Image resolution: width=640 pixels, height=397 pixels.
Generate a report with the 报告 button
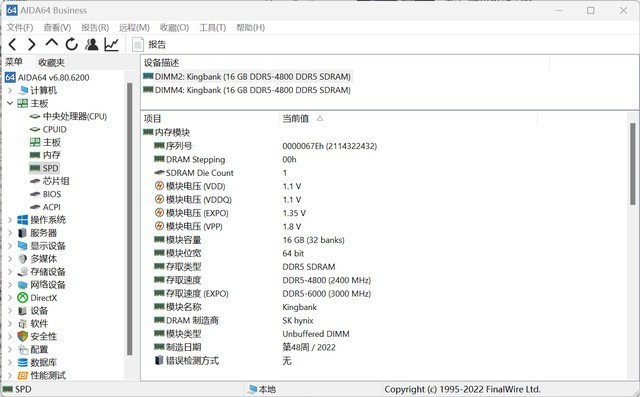149,44
